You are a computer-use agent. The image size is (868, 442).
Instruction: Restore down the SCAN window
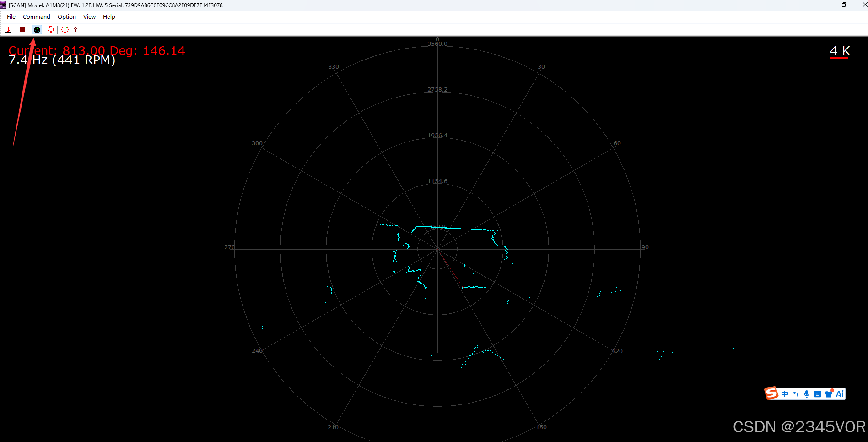pos(844,5)
